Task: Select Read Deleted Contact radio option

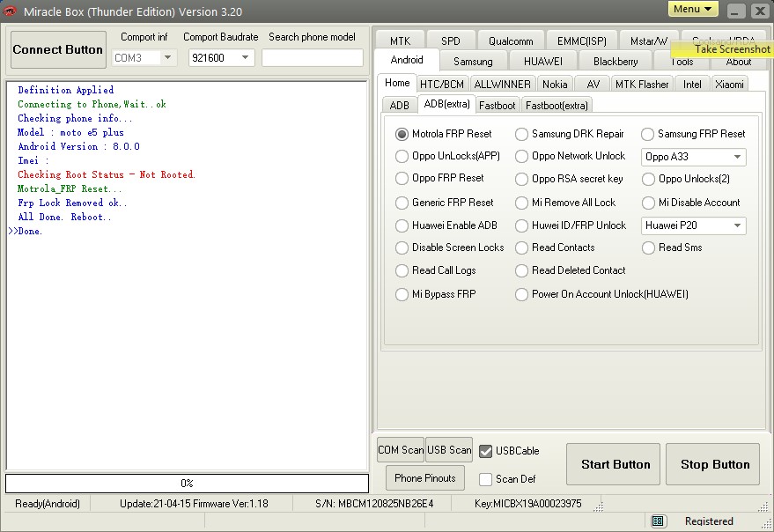Action: (x=521, y=270)
